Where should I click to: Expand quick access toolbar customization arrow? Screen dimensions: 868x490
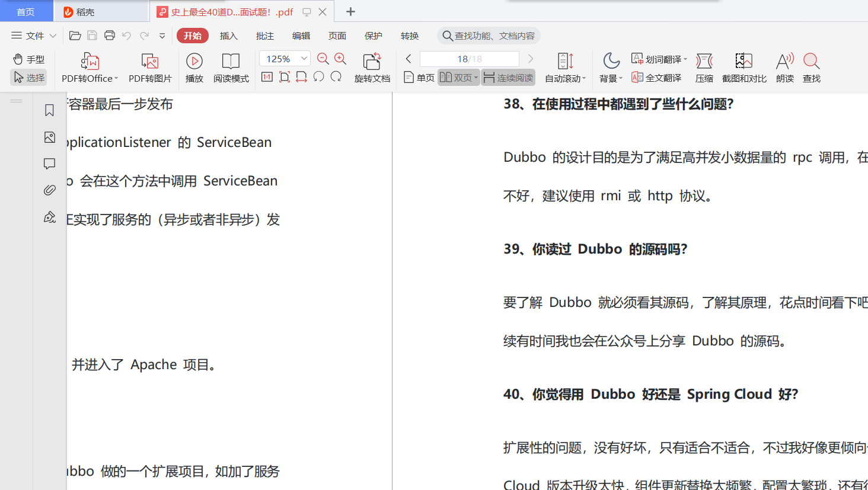(162, 36)
